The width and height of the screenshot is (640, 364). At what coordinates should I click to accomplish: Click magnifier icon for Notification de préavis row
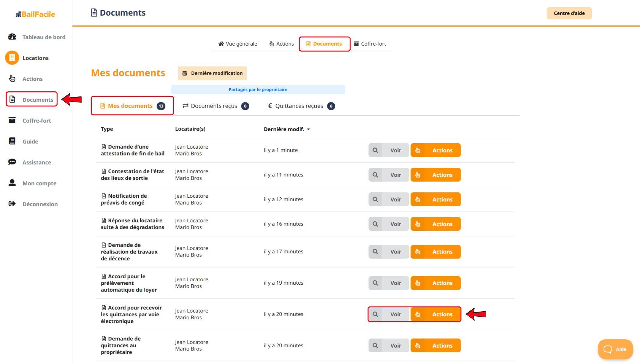[375, 200]
